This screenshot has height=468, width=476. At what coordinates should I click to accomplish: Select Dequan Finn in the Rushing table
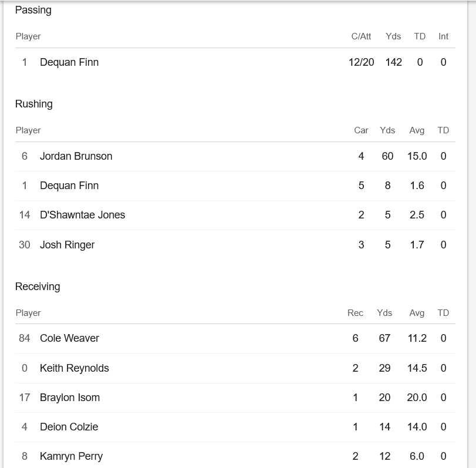click(69, 186)
